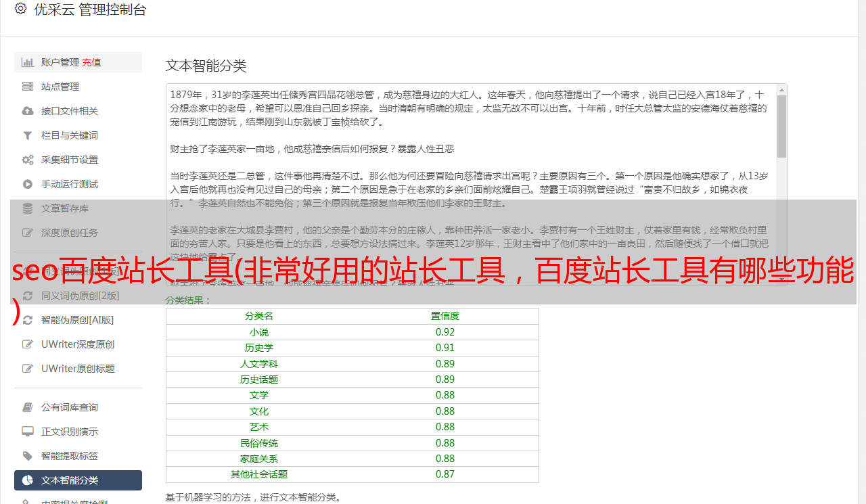Click the red 充值 link
Screen dimensions: 866x504
click(x=91, y=62)
